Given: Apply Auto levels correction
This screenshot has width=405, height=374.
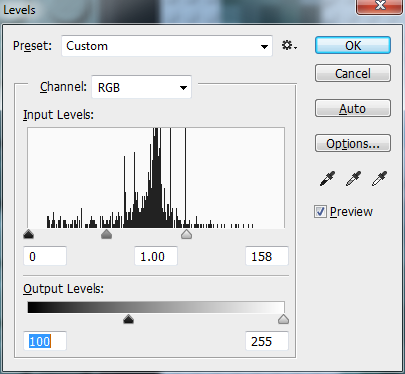Looking at the screenshot, I should (353, 108).
